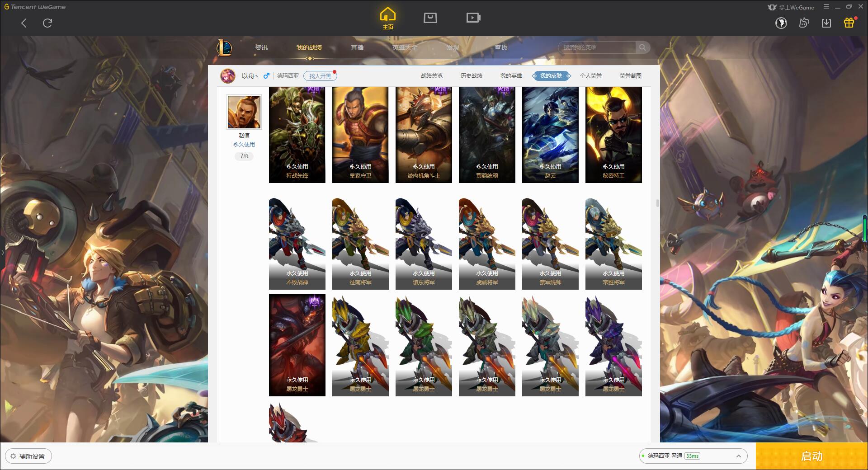Viewport: 868px width, 470px height.
Task: Focus the 搜索我的英雄 search field
Action: [597, 47]
